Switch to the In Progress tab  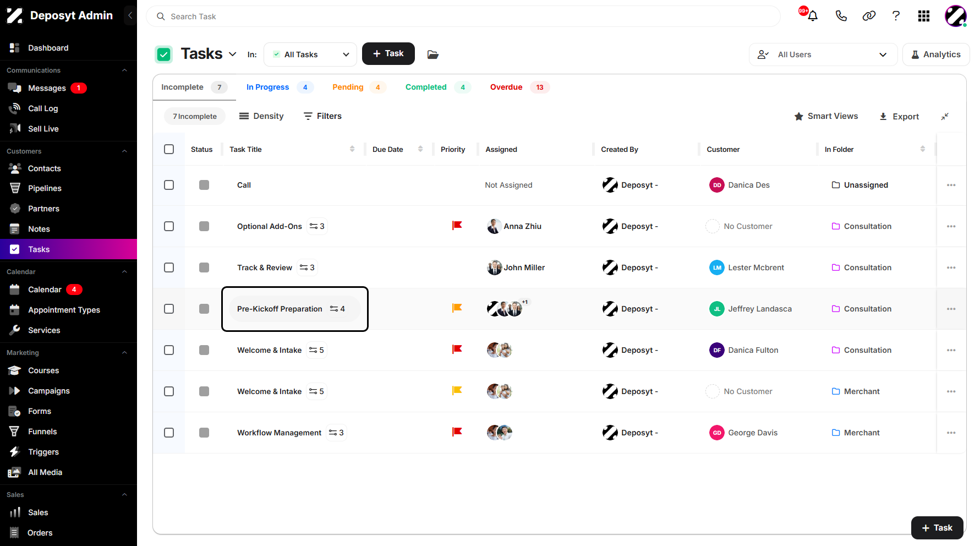[x=280, y=87]
